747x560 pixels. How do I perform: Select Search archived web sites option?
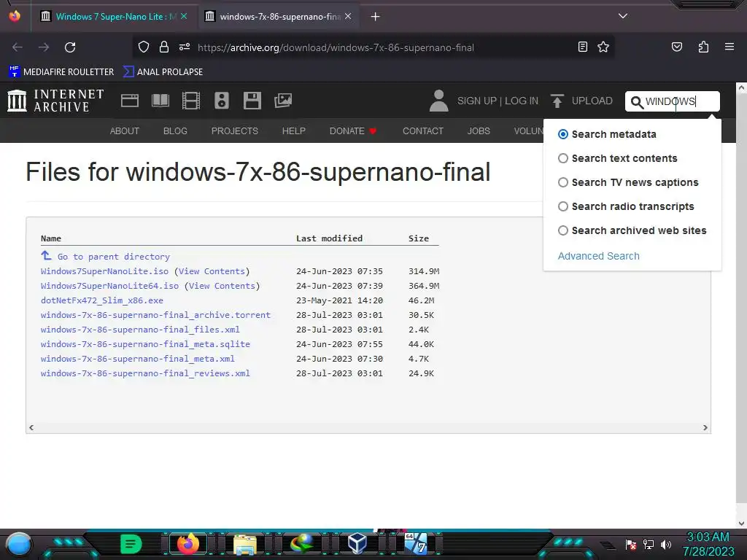point(563,230)
